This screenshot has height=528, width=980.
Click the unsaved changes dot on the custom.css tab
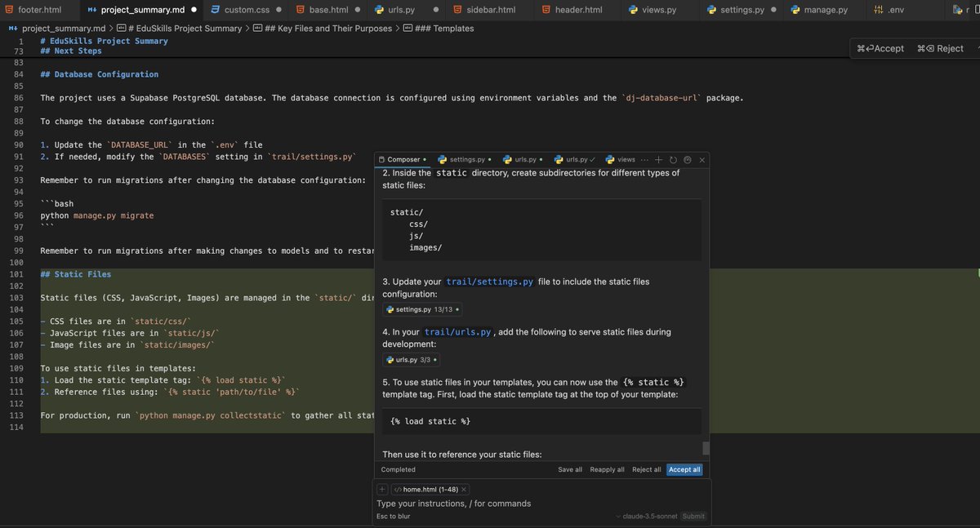(278, 11)
